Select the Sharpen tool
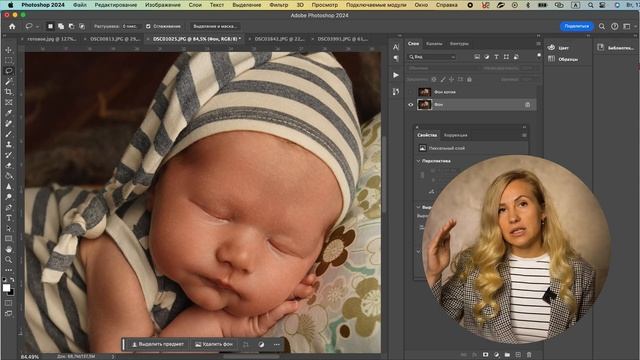This screenshot has width=640, height=360. [9, 187]
